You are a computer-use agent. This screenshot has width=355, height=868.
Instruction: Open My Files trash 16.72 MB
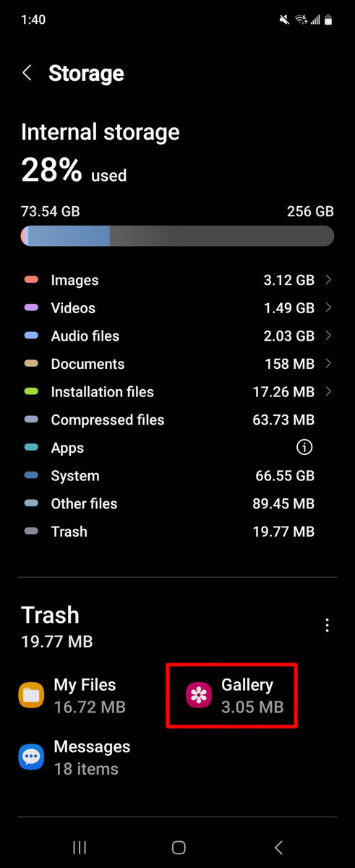72,696
